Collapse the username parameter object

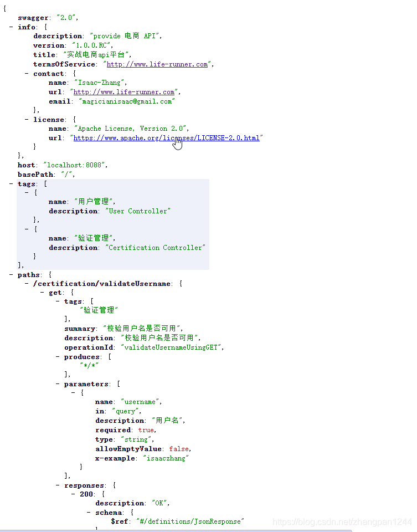73,392
